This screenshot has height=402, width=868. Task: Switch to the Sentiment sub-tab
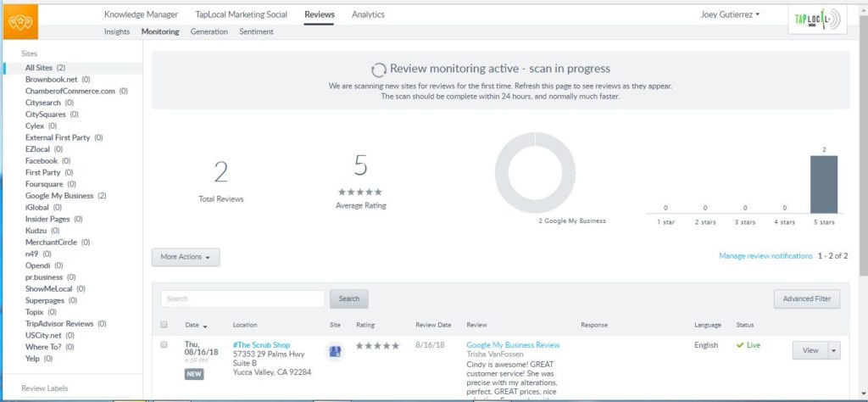(x=256, y=31)
